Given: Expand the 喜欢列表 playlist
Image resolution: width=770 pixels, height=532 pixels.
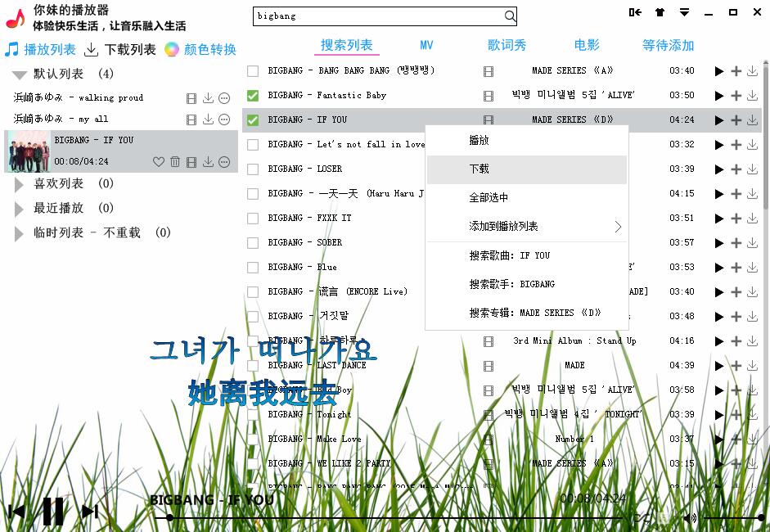Looking at the screenshot, I should (20, 183).
